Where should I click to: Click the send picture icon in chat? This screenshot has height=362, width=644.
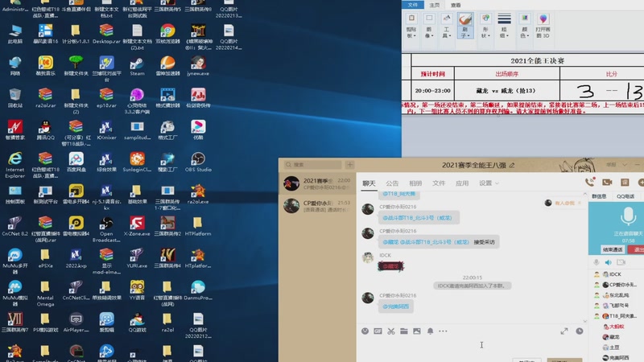pyautogui.click(x=417, y=331)
